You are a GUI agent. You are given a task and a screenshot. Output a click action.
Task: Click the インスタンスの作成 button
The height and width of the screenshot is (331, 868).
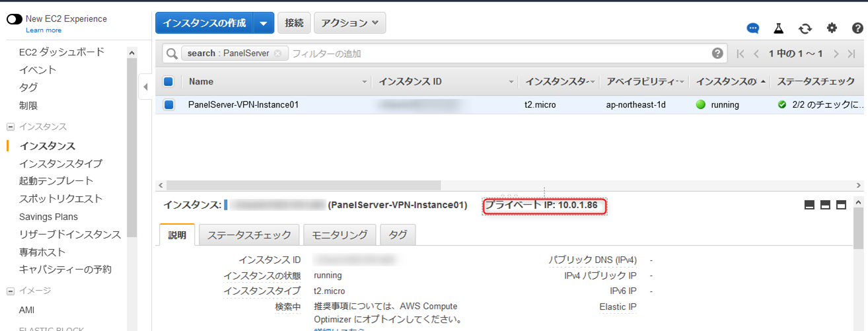pyautogui.click(x=204, y=23)
